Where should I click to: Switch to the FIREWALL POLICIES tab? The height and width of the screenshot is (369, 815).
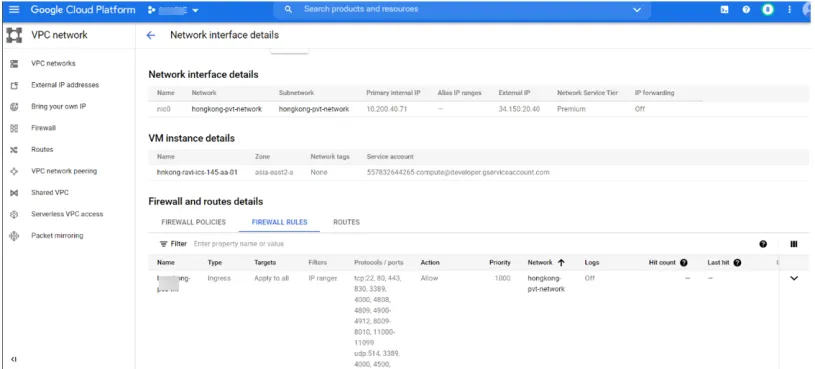193,222
